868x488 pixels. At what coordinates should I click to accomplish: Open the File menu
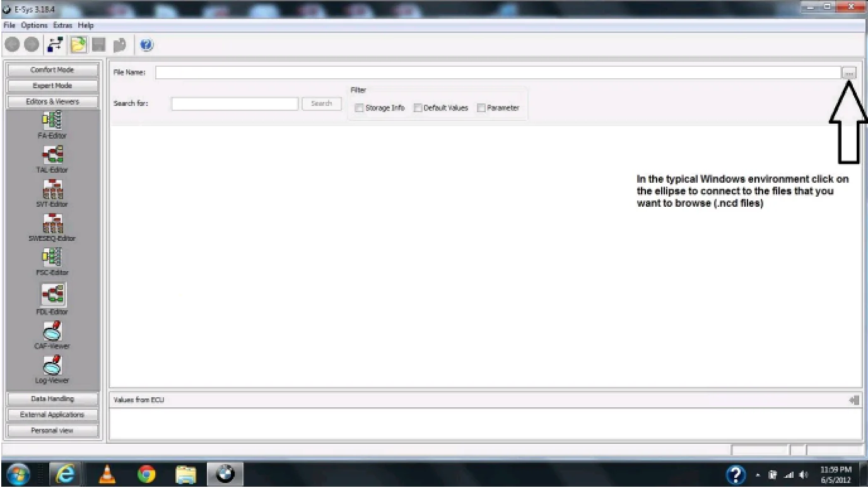click(x=9, y=25)
